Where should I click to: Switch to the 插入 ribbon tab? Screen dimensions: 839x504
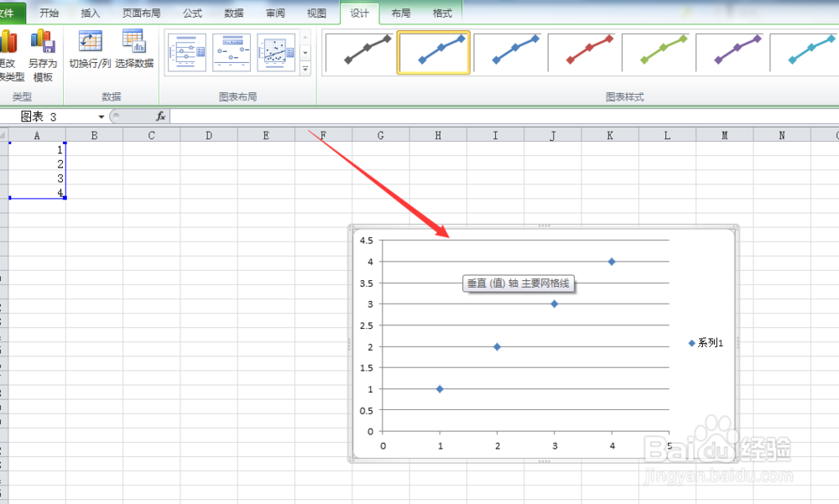[x=91, y=13]
